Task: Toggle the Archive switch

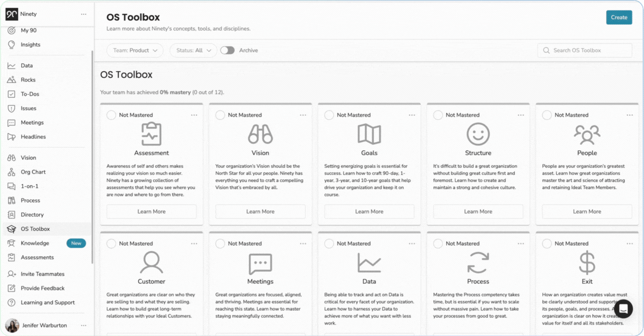Action: 227,50
